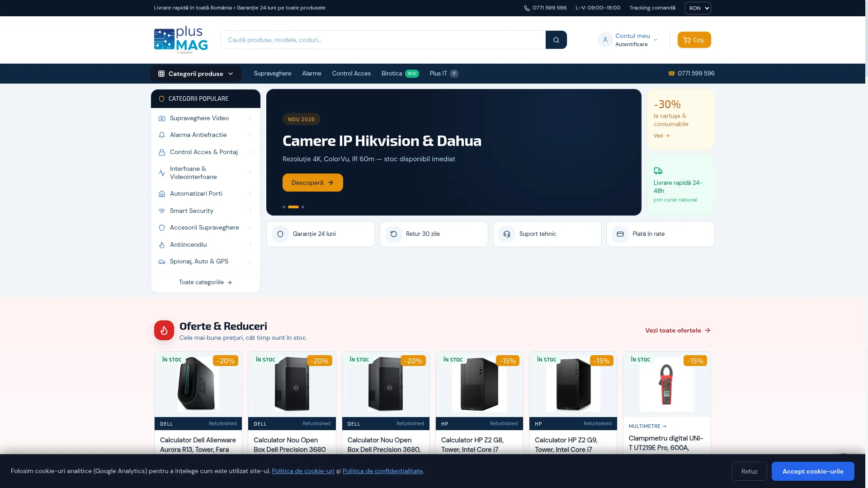
Task: Click the product search input field
Action: (382, 40)
